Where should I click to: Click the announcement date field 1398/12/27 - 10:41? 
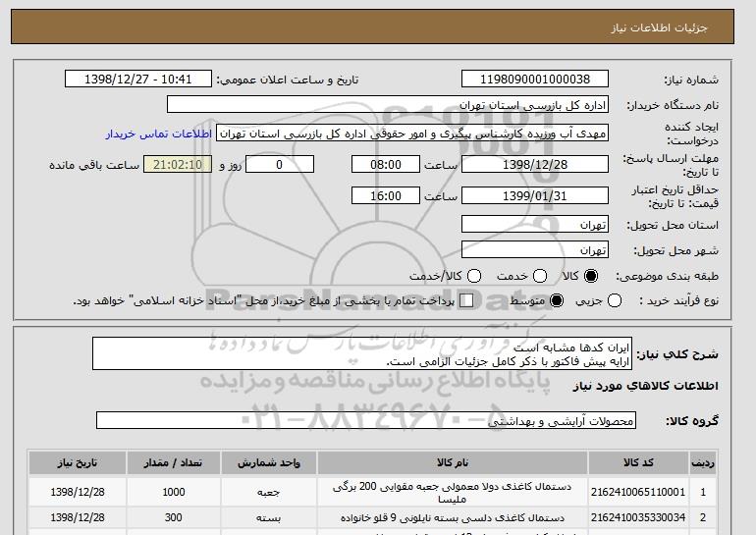138,80
